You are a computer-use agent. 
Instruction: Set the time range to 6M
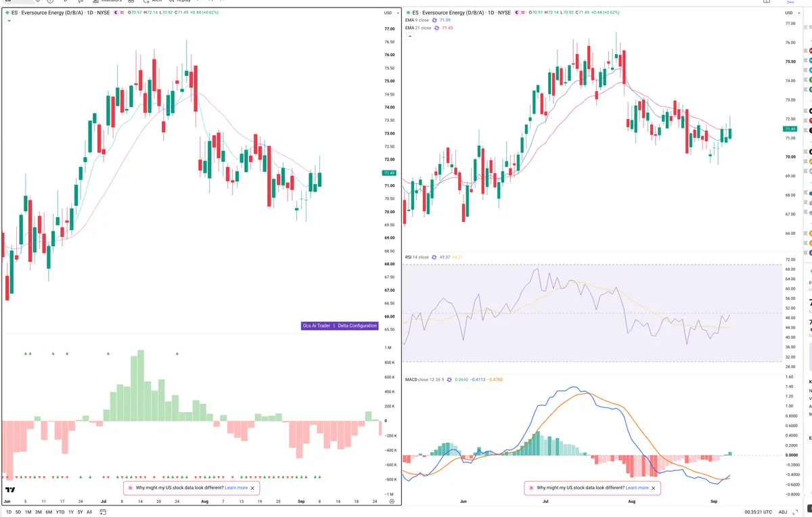[49, 512]
